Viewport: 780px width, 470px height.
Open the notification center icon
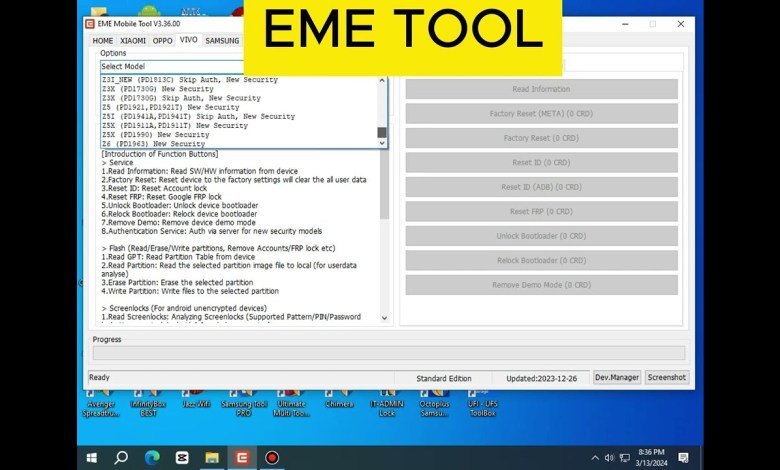point(683,458)
